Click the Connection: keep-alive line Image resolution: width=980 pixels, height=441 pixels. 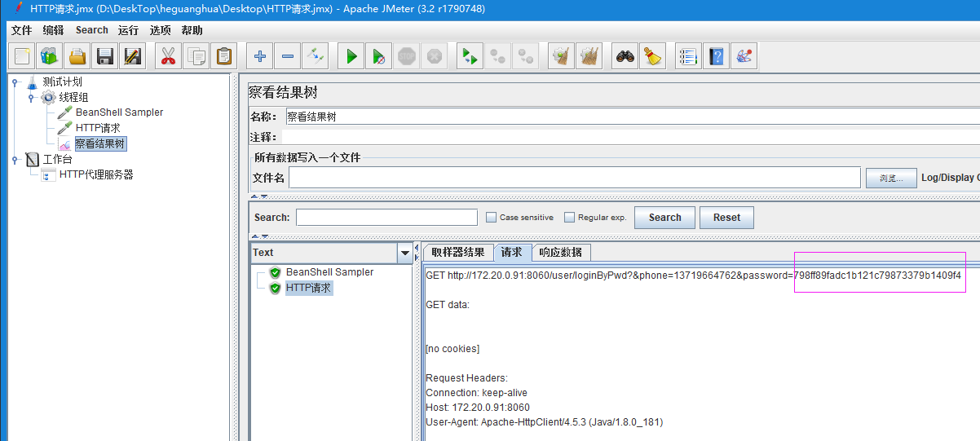(x=477, y=393)
